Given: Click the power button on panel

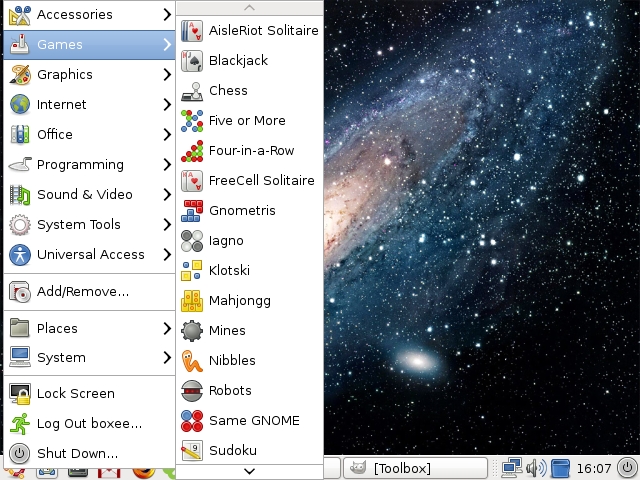Looking at the screenshot, I should pyautogui.click(x=627, y=468).
